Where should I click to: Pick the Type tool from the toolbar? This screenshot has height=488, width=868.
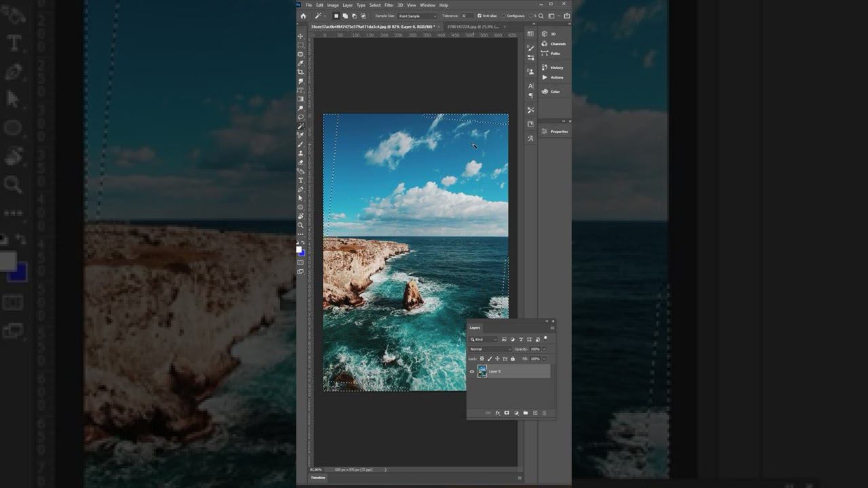pos(300,180)
